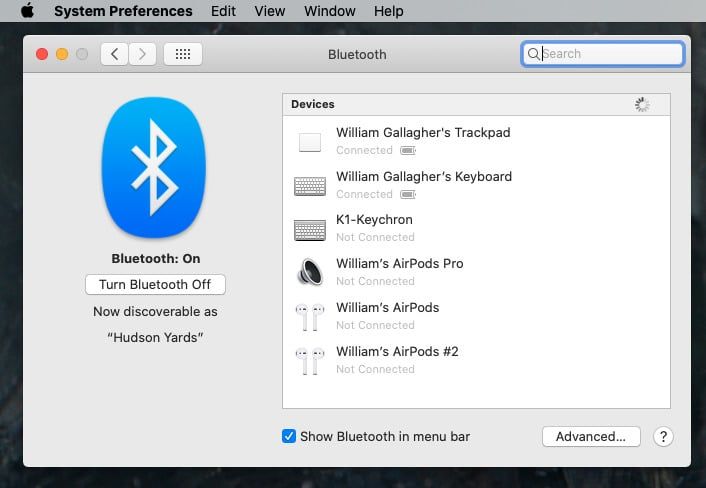The width and height of the screenshot is (706, 488).
Task: Click the AirPods #2 device icon
Action: pos(310,361)
